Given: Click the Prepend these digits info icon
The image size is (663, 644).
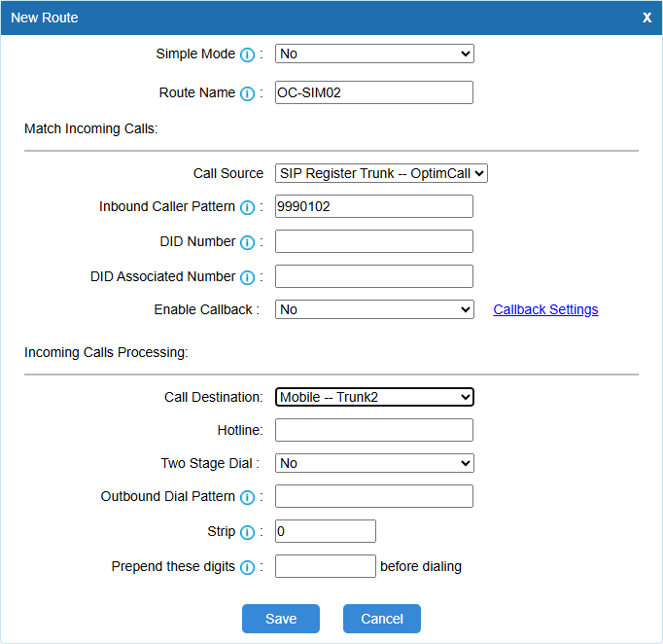Looking at the screenshot, I should point(247,567).
